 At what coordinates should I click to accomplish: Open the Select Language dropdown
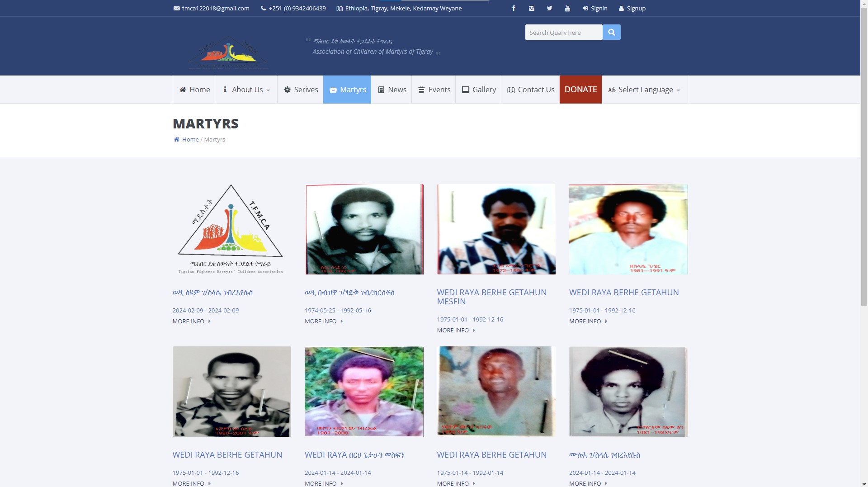(x=644, y=90)
